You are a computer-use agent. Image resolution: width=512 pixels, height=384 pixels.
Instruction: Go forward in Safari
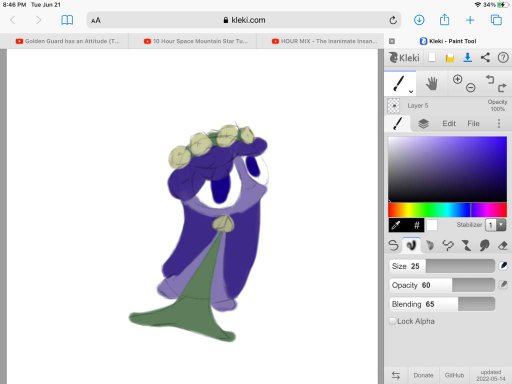click(39, 20)
